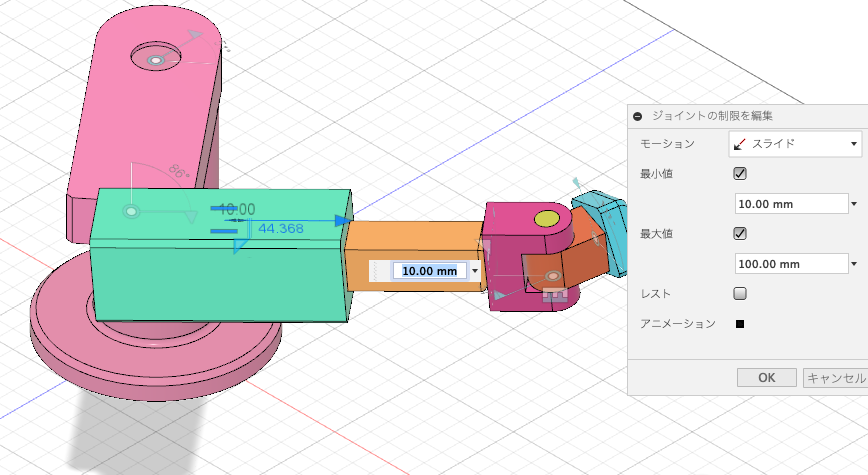Click the アニメーション stop square icon
This screenshot has height=475, width=868.
click(x=740, y=324)
